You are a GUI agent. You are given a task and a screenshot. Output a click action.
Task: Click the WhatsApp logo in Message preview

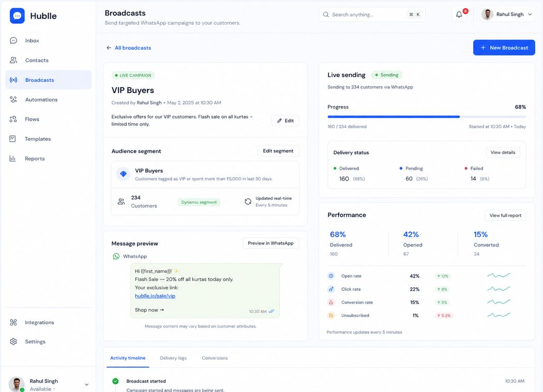click(x=116, y=257)
